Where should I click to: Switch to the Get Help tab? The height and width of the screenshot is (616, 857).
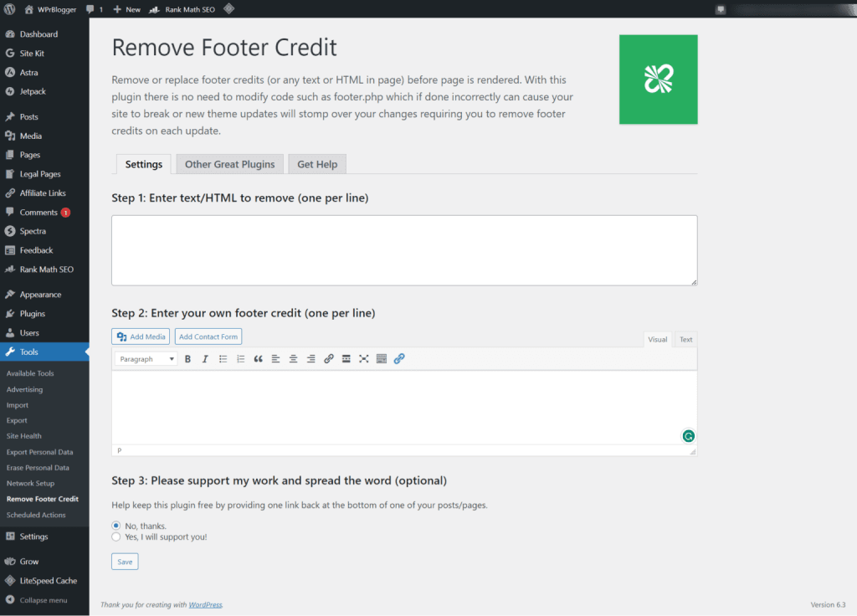click(x=317, y=164)
